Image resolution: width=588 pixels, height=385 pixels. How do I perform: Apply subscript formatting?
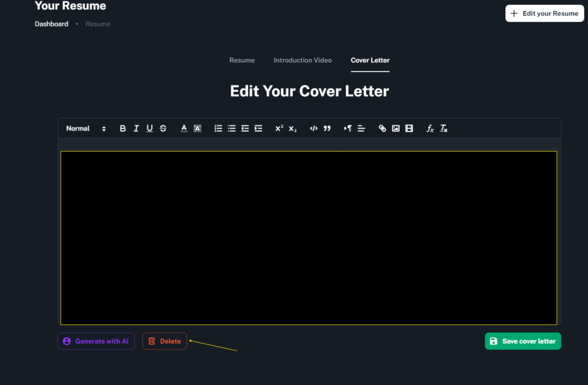tap(292, 128)
